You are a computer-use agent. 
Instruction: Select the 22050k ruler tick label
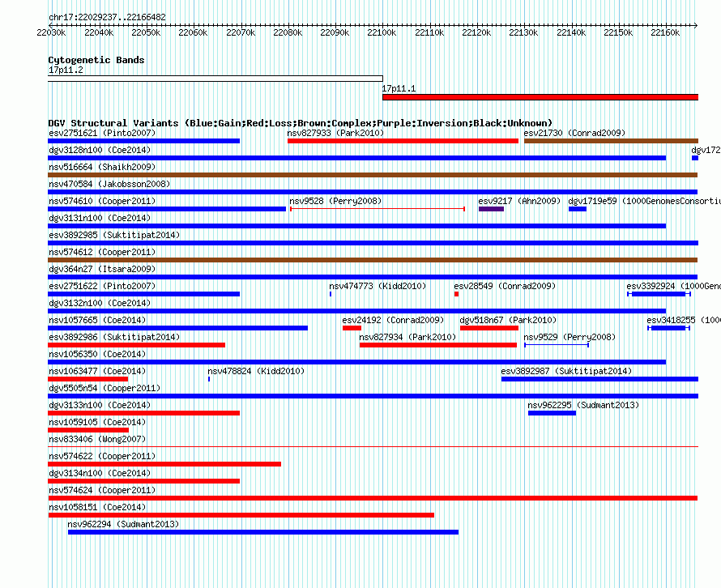146,32
